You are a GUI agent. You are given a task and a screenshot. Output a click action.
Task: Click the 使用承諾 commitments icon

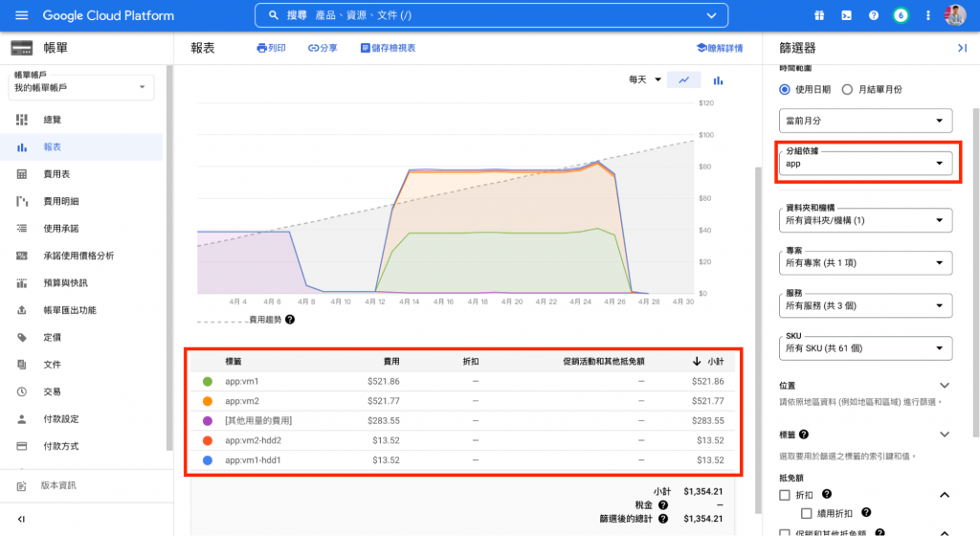pos(22,228)
